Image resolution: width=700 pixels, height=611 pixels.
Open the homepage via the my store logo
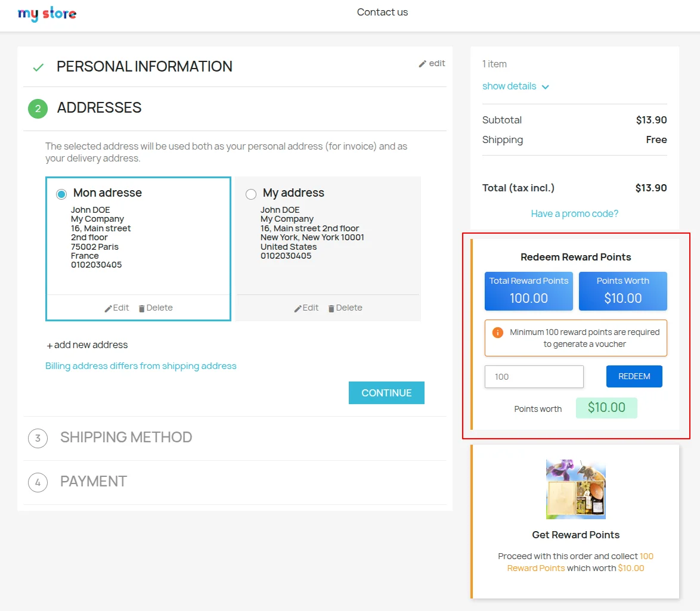coord(47,14)
